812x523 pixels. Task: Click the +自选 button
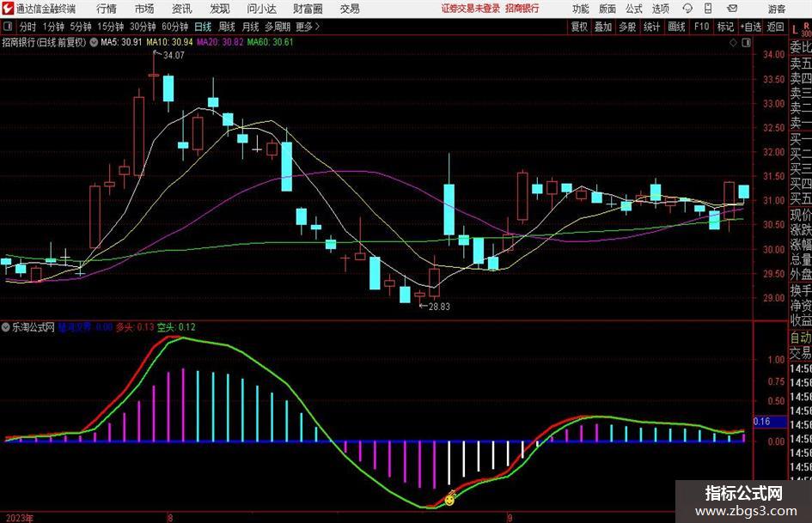click(x=750, y=27)
